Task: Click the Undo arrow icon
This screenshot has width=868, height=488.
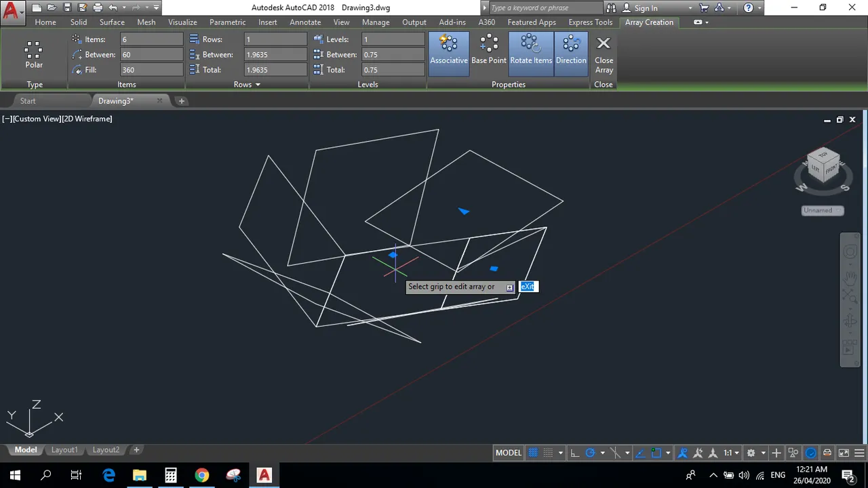Action: (x=113, y=8)
